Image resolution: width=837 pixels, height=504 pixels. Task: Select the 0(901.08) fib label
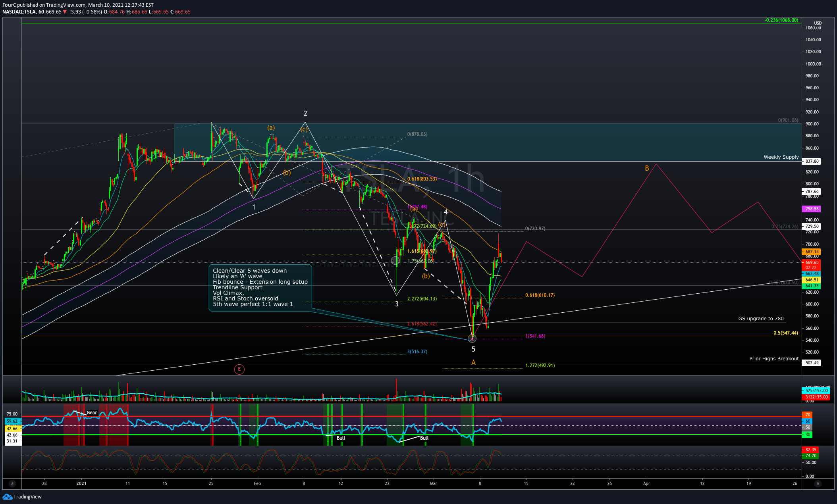click(x=788, y=120)
